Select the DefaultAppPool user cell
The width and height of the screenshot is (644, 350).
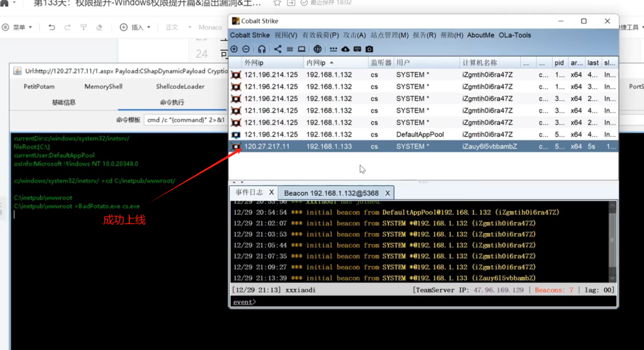tap(419, 135)
